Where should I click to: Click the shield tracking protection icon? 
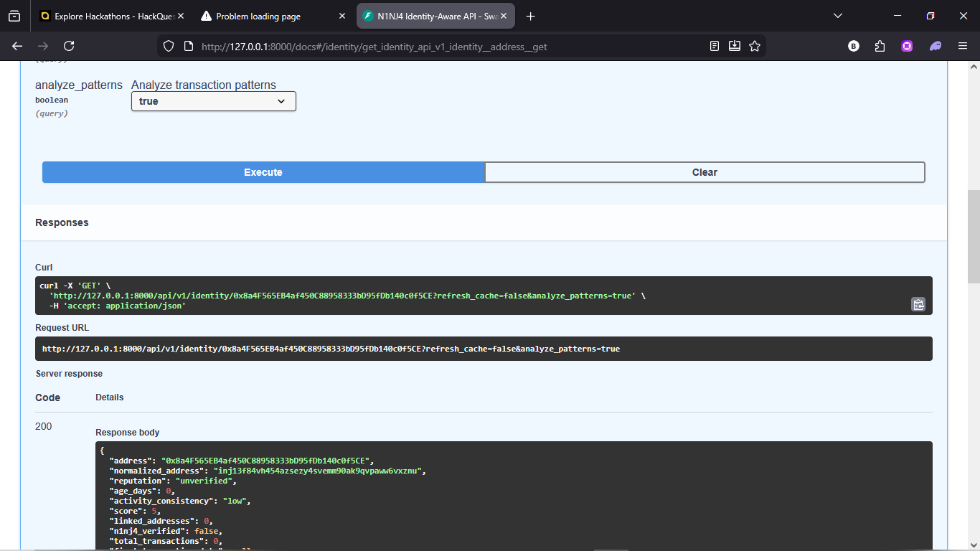(x=169, y=46)
